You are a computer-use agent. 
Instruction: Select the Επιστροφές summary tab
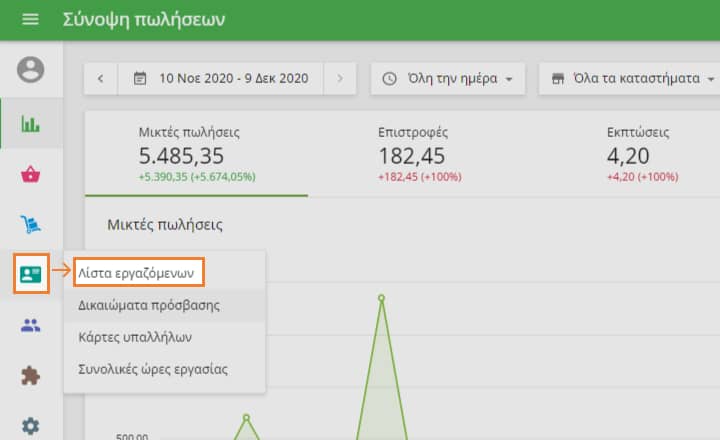pyautogui.click(x=420, y=155)
